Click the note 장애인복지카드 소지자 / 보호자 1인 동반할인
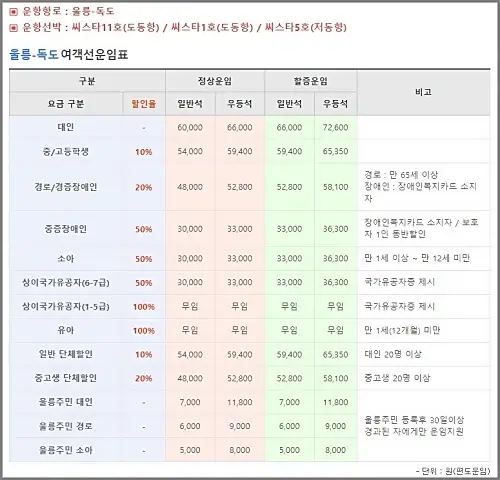Screen dimensions: 500x480 coord(421,228)
